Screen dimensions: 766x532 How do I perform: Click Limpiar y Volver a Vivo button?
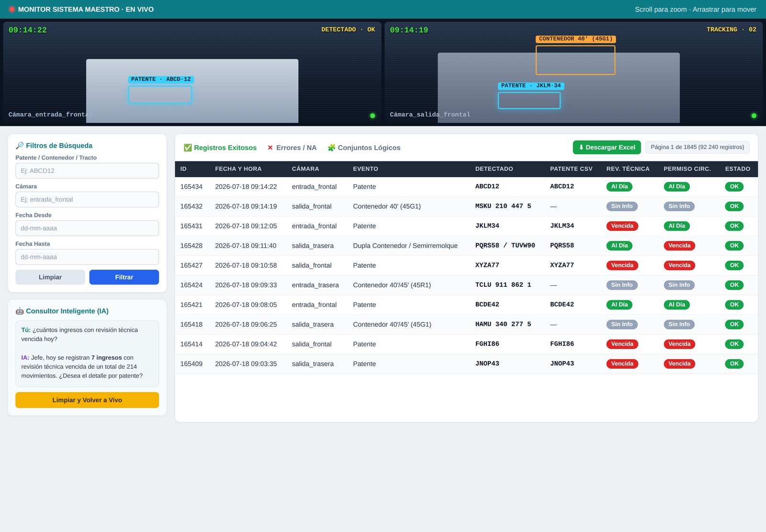point(87,400)
